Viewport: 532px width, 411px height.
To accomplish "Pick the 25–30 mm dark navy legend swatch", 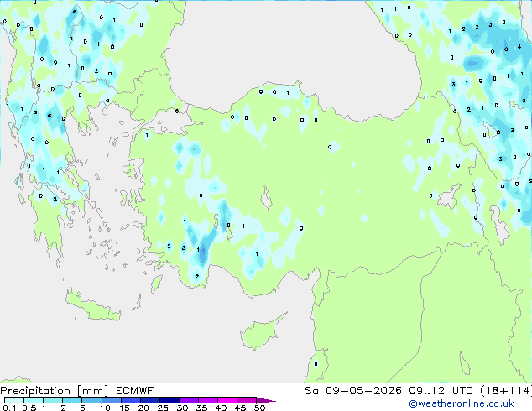I will 169,400.
